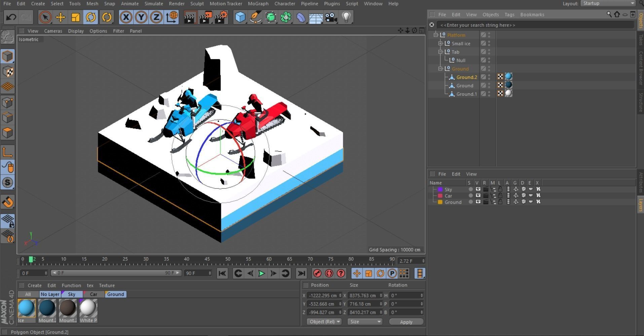
Task: Switch to Points mode
Action: pos(7,102)
